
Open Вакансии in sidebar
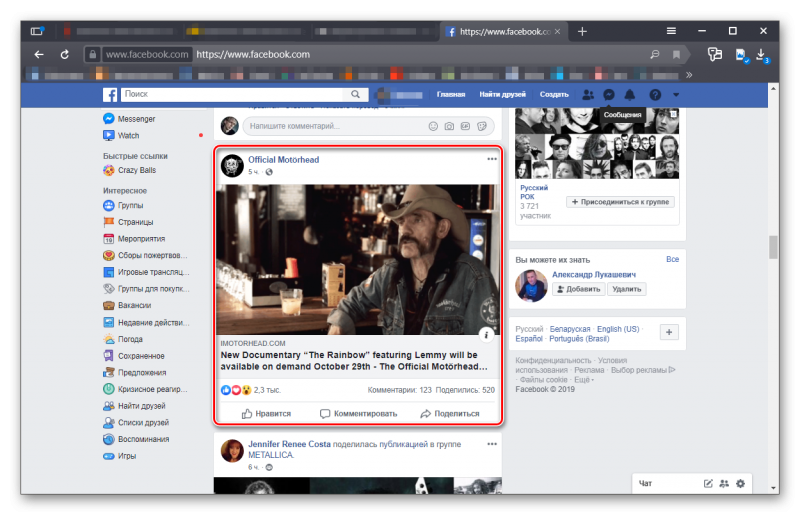[128, 305]
